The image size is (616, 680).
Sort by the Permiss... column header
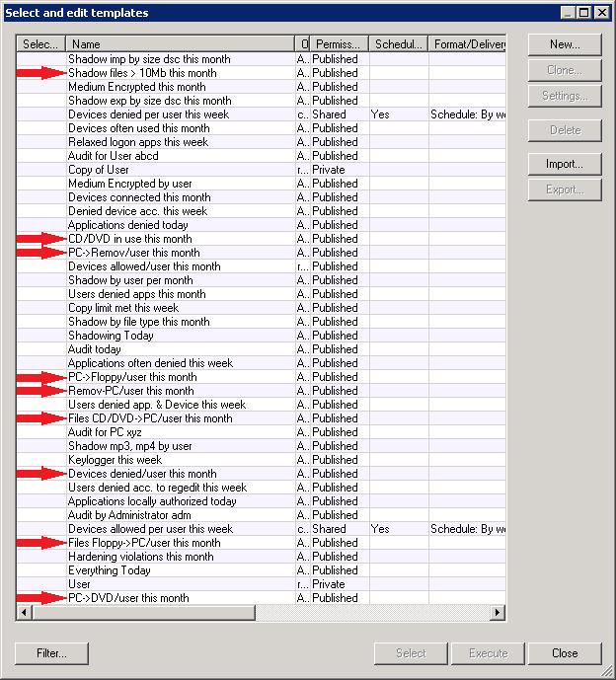click(x=340, y=44)
